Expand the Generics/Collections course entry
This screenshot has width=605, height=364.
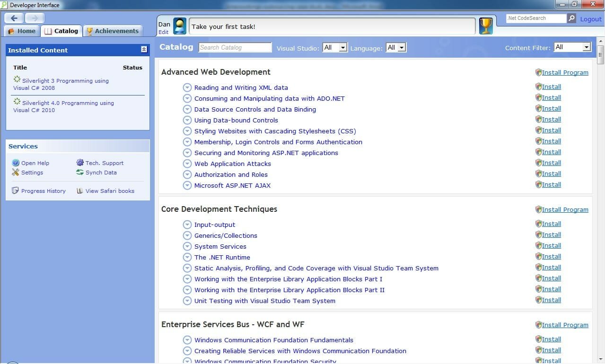click(187, 236)
